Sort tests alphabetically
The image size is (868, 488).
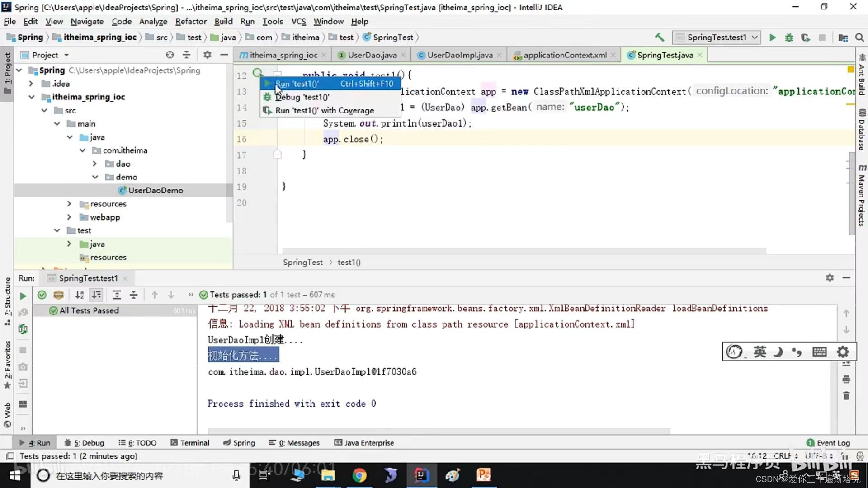coord(80,295)
